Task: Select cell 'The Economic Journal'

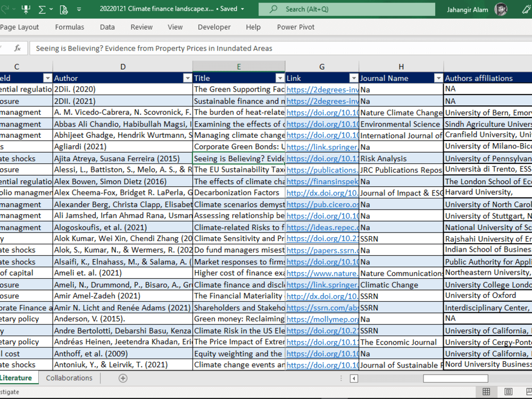Action: [401, 342]
